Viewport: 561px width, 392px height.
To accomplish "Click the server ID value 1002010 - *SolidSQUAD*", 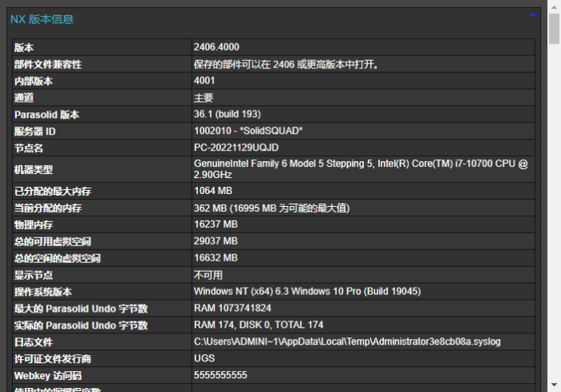I will pyautogui.click(x=248, y=131).
